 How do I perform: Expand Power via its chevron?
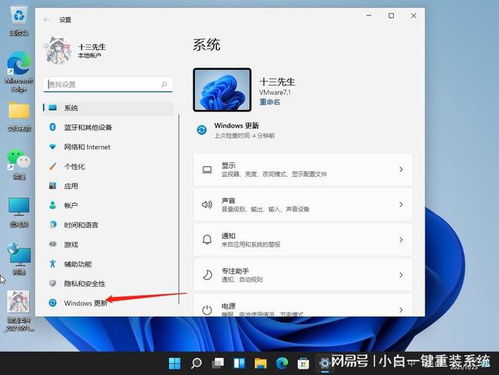pyautogui.click(x=401, y=310)
